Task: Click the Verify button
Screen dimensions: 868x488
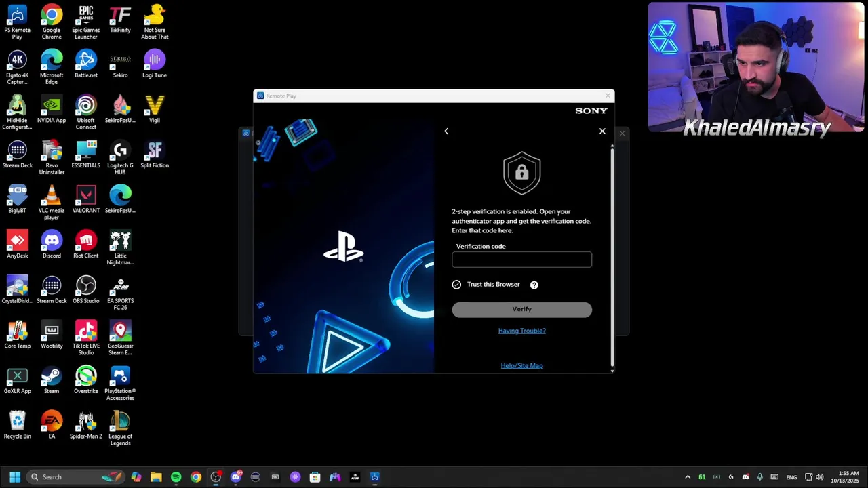Action: click(x=521, y=309)
